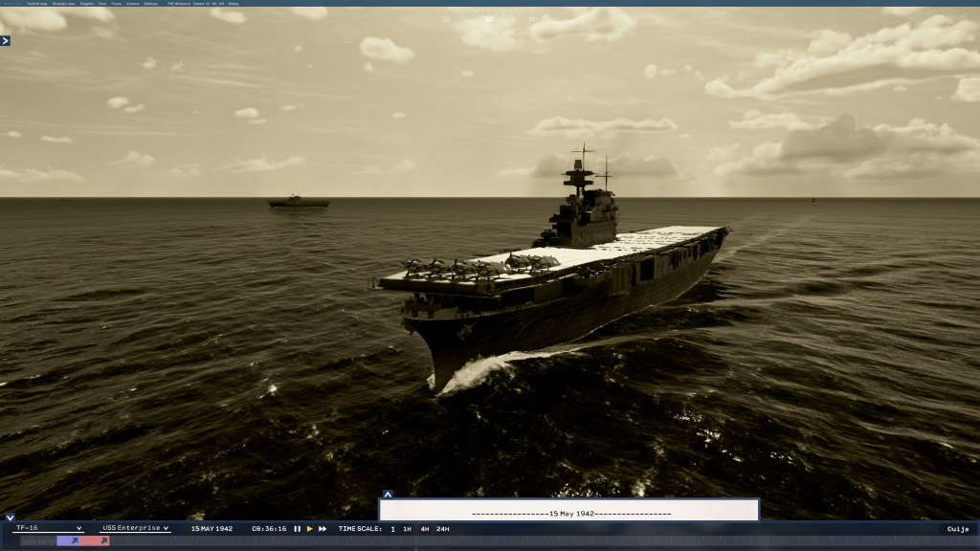Set time scale to 4H
The image size is (980, 551).
424,529
